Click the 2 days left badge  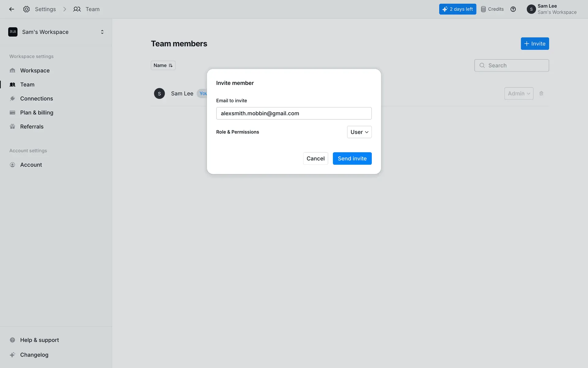(x=458, y=9)
